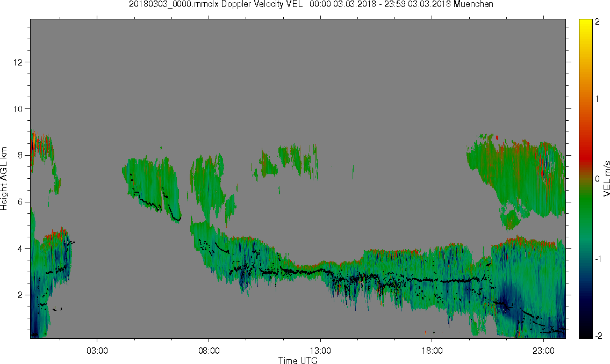Click the '08:00' time axis label
The height and width of the screenshot is (364, 610).
[x=209, y=351]
